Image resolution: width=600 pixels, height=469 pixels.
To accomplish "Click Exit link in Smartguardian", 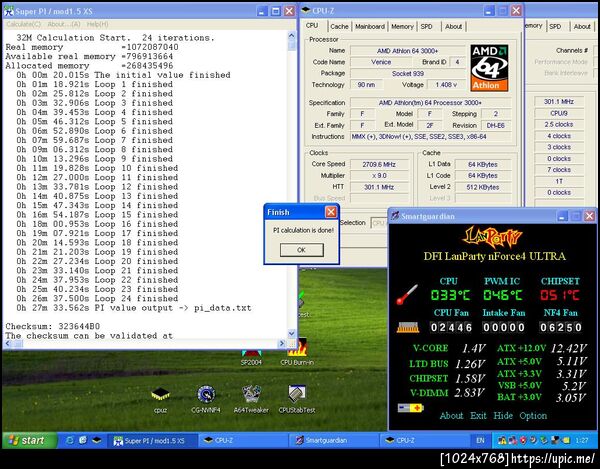I will point(478,415).
